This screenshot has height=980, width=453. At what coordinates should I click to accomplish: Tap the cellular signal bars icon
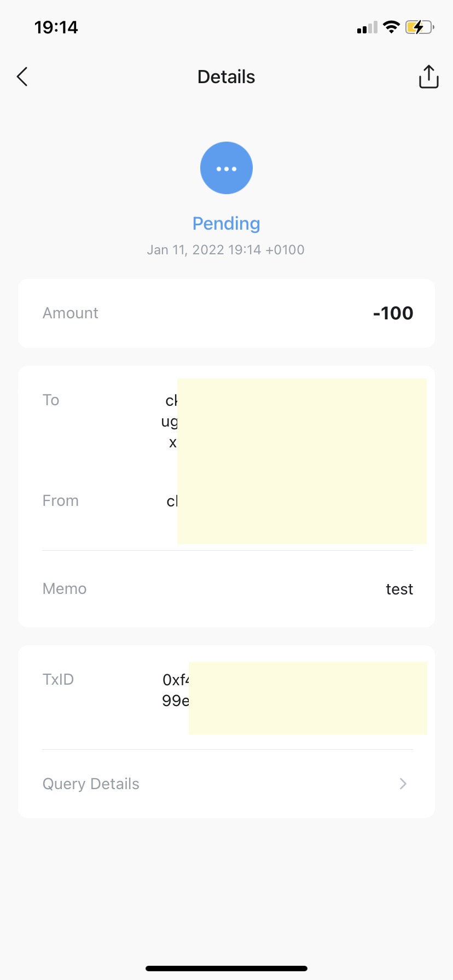[x=367, y=27]
